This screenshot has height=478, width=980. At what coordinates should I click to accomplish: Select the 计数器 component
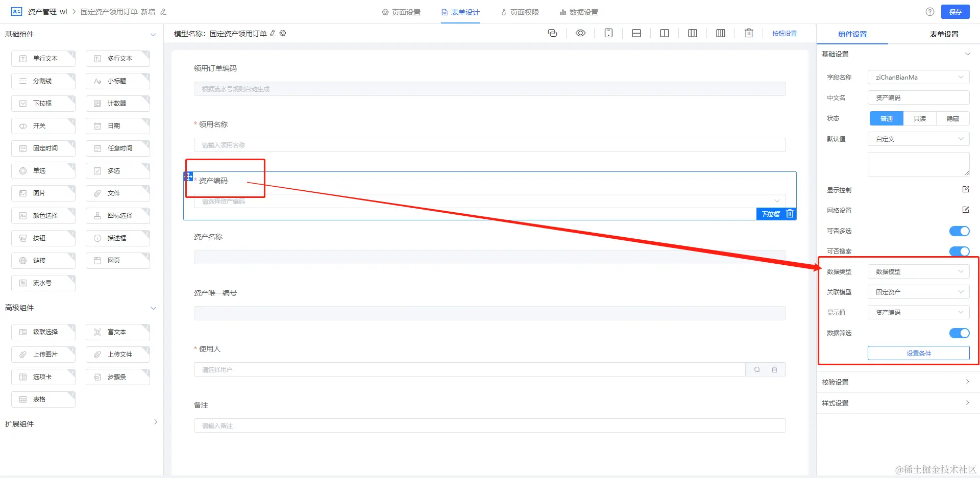pyautogui.click(x=118, y=104)
